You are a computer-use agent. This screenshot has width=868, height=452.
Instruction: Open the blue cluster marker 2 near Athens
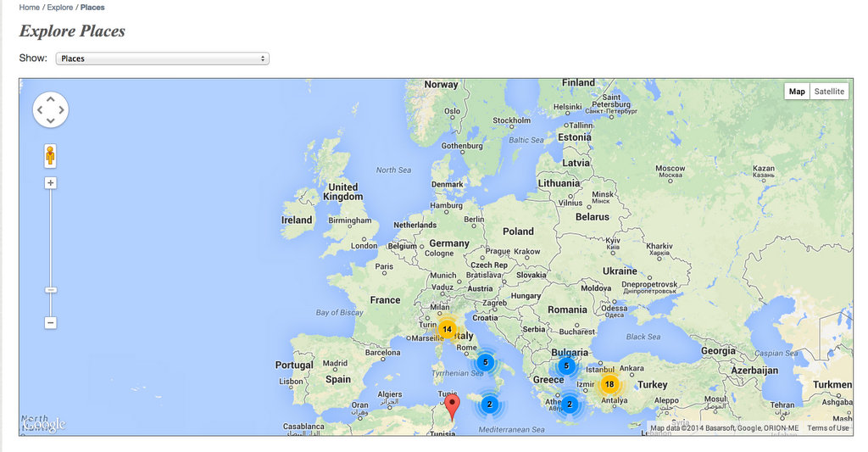(x=570, y=405)
